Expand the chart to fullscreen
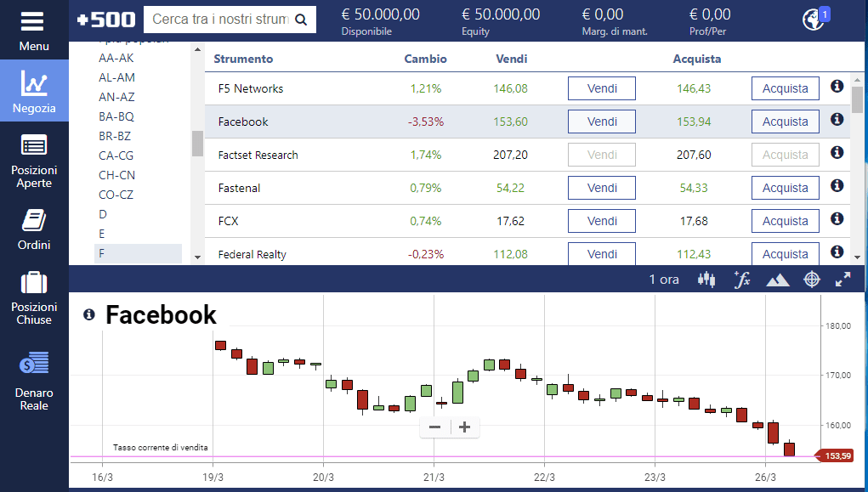 pos(842,280)
